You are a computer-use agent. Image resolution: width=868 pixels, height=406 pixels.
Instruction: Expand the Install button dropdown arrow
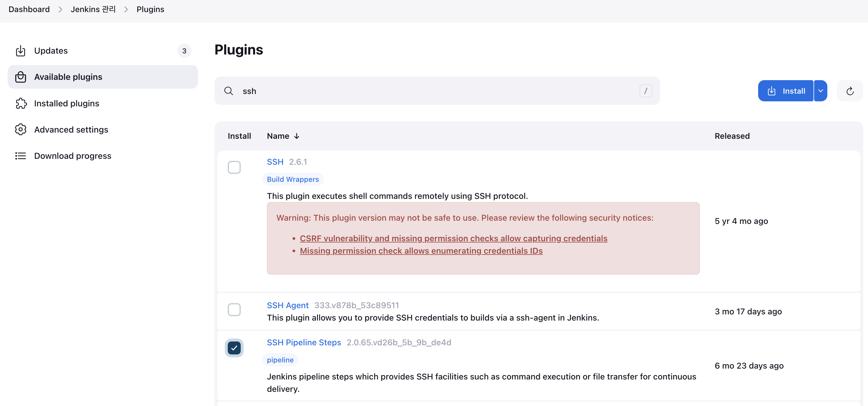tap(821, 91)
